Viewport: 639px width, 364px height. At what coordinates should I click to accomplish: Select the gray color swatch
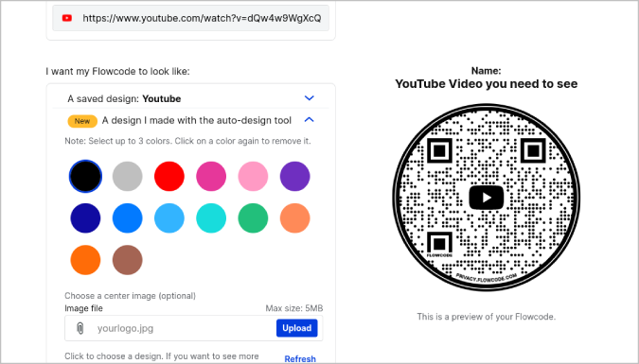[x=128, y=176]
